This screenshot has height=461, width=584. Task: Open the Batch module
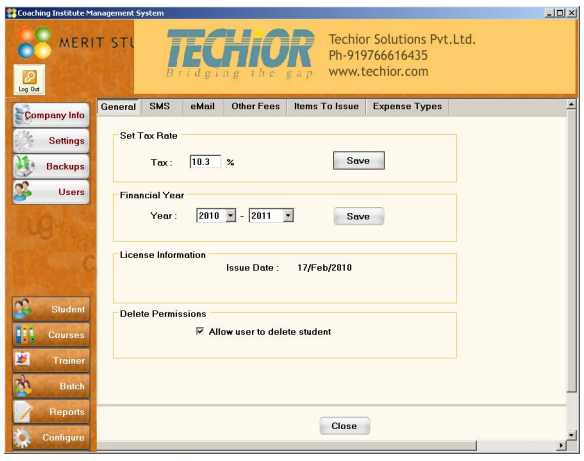[51, 386]
